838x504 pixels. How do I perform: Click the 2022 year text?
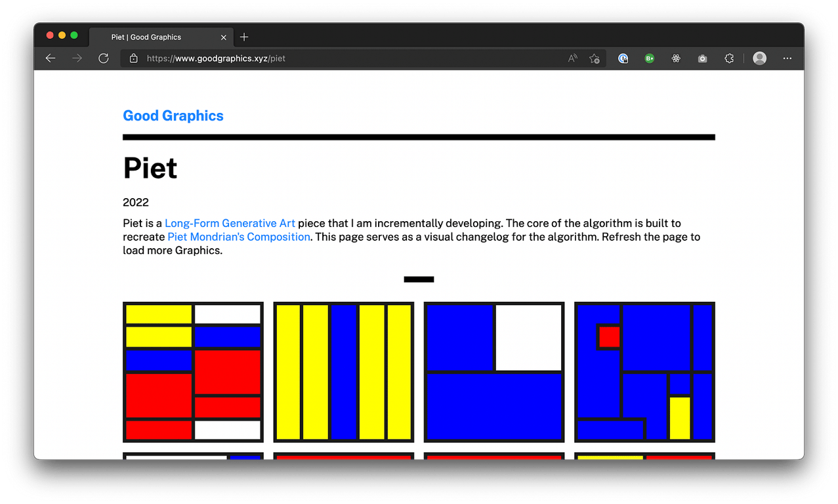coord(136,202)
